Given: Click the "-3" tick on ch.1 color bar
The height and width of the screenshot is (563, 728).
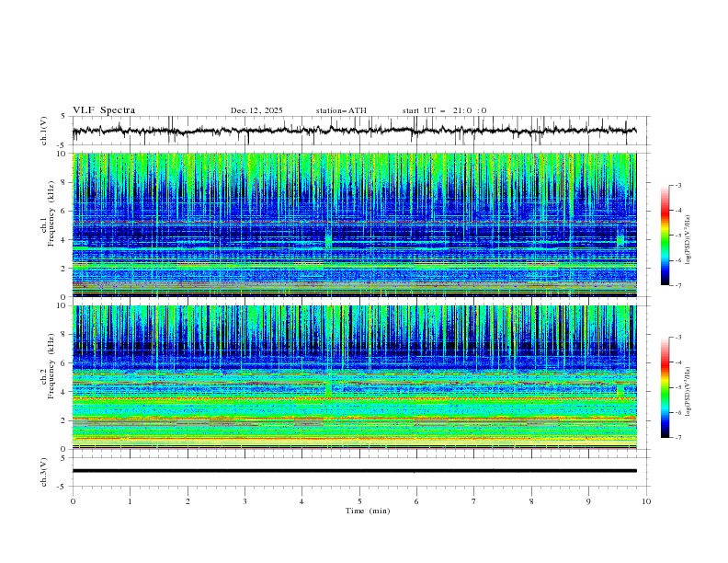Looking at the screenshot, I should (677, 185).
